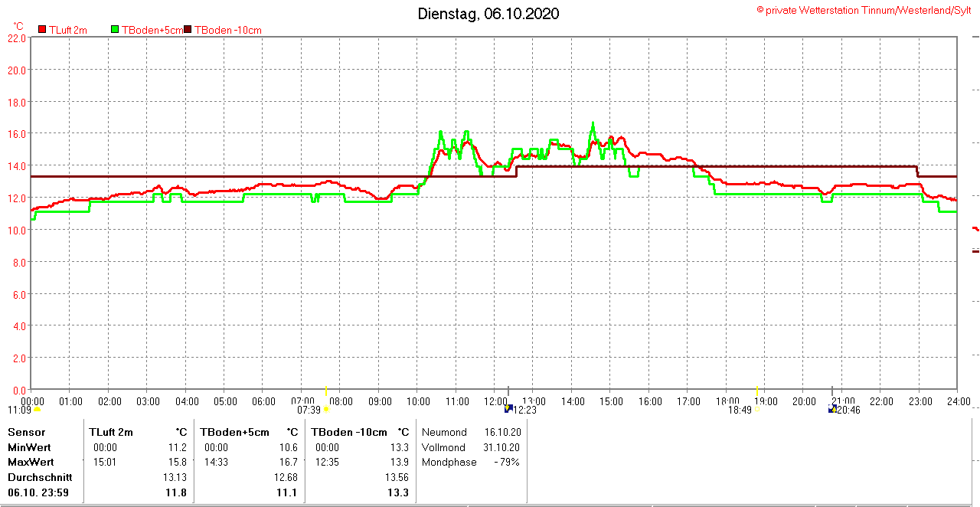Click the green curve peak near 14:30
980x507 pixels.
[x=592, y=123]
